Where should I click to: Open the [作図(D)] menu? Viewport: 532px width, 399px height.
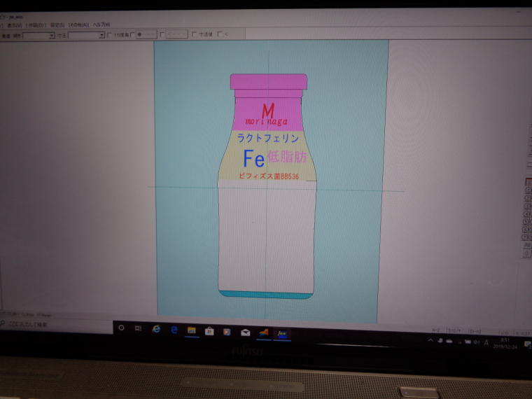(x=36, y=25)
